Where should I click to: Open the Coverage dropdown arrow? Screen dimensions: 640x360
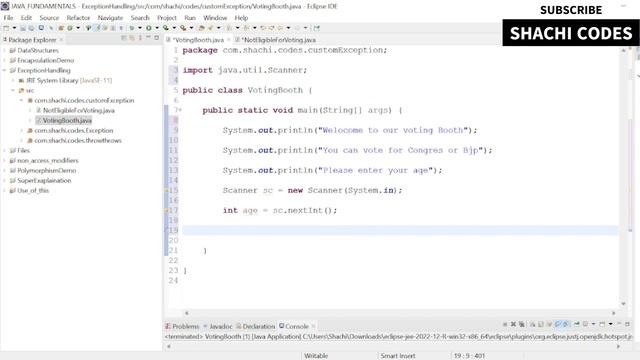click(x=174, y=28)
